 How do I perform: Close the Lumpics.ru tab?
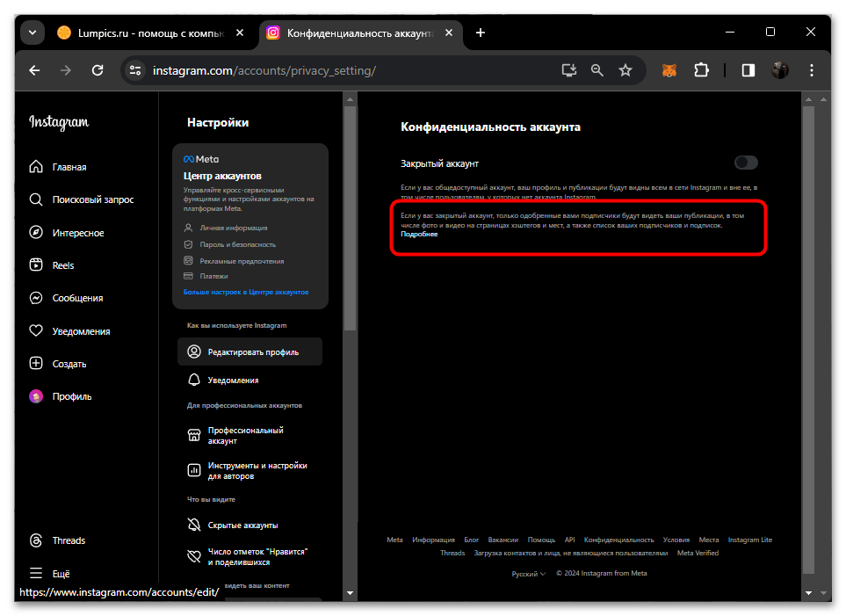240,33
